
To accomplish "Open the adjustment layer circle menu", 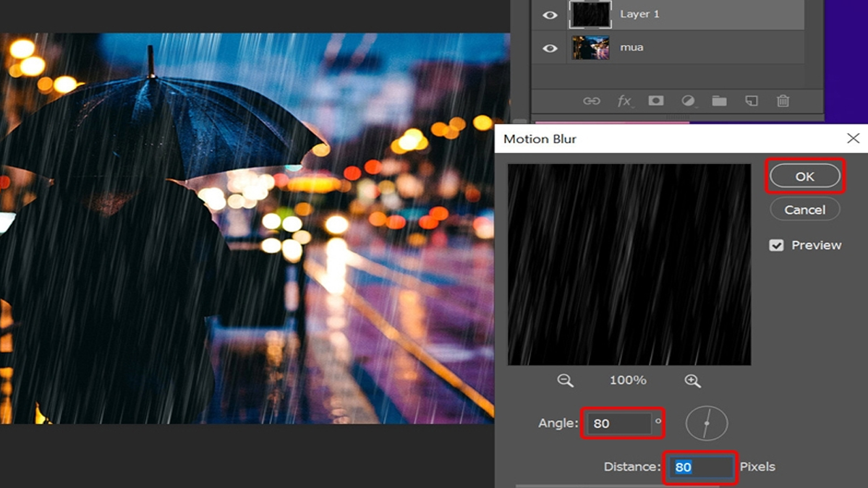I will (688, 101).
